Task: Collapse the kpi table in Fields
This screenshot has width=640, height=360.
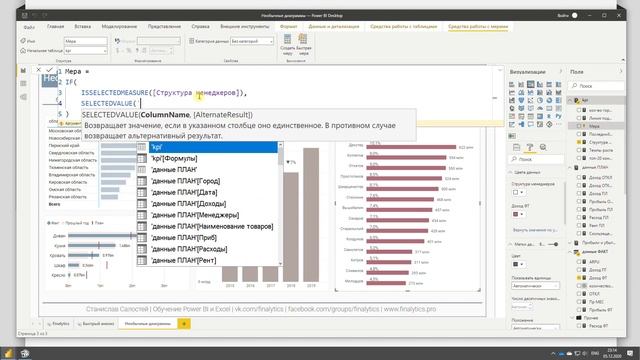Action: [x=571, y=100]
